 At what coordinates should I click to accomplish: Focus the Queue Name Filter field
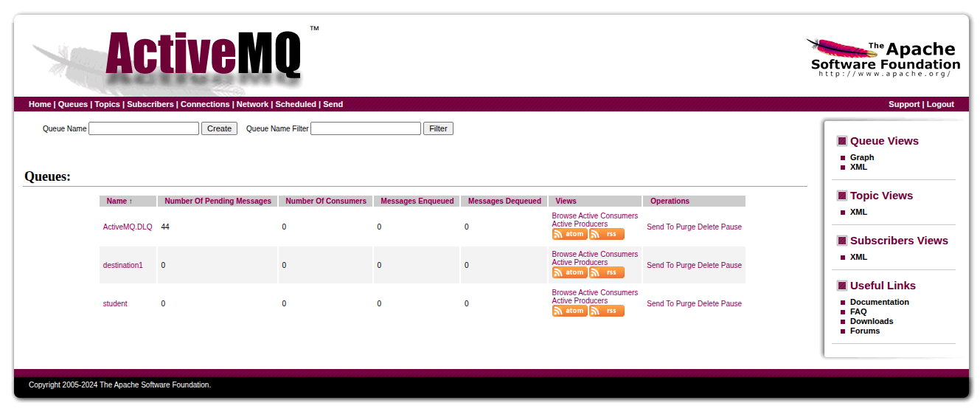pos(366,128)
